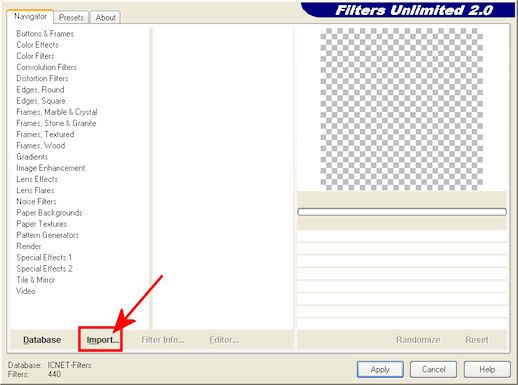This screenshot has height=385, width=518.
Task: Select Special Effects 2 category
Action: pos(44,269)
